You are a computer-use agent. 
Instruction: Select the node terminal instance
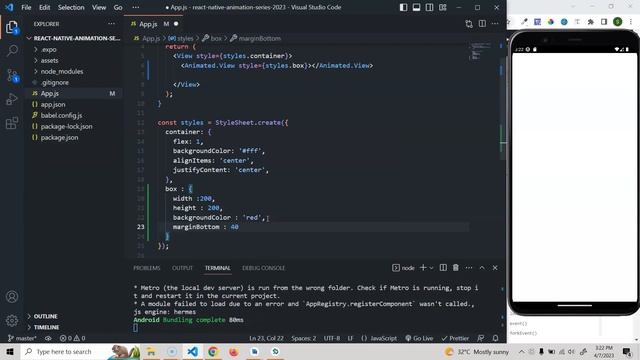pos(403,268)
